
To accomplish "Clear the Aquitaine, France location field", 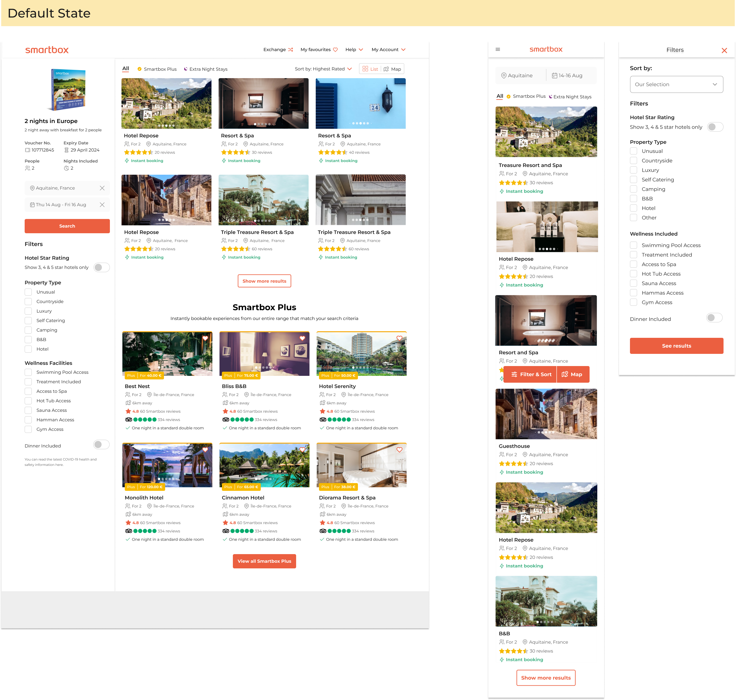I will pyautogui.click(x=102, y=188).
